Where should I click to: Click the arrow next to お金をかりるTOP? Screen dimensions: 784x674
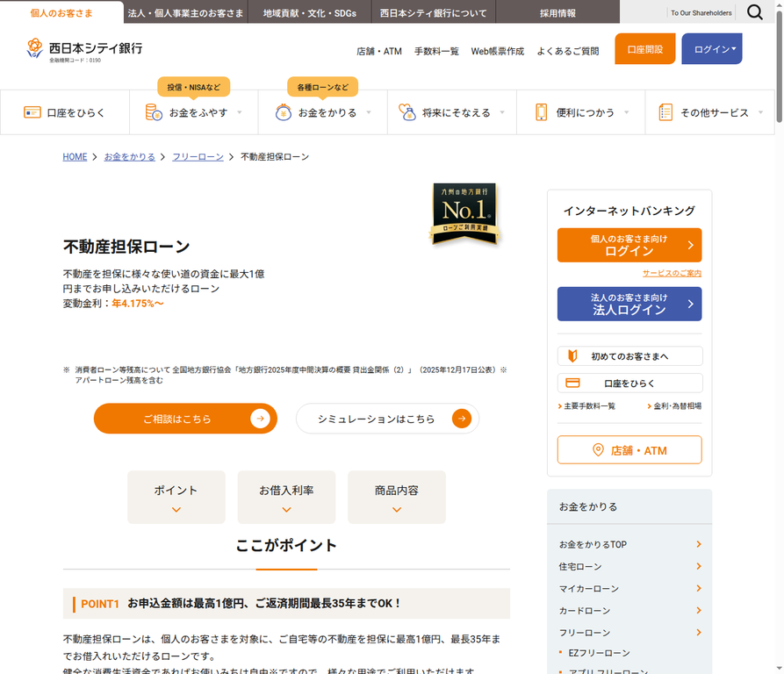(699, 544)
